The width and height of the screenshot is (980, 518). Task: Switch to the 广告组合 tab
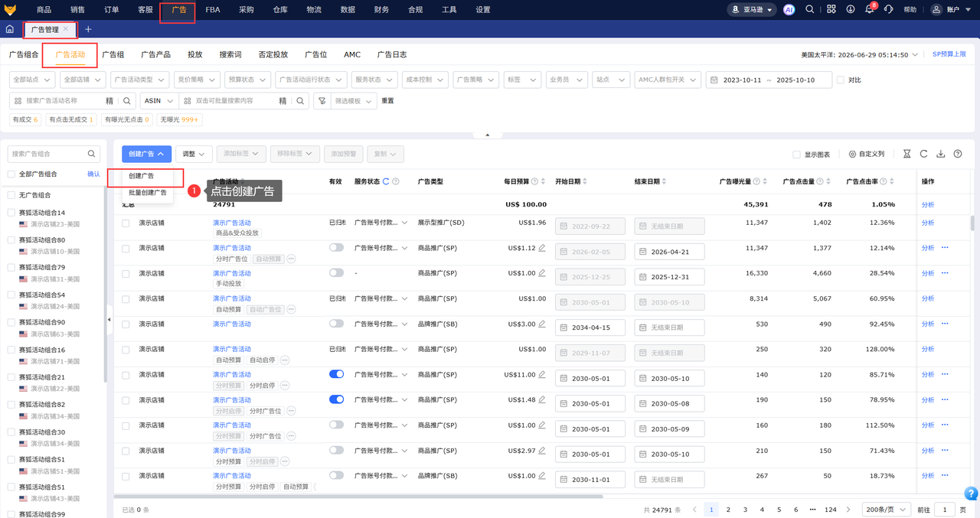pyautogui.click(x=24, y=54)
